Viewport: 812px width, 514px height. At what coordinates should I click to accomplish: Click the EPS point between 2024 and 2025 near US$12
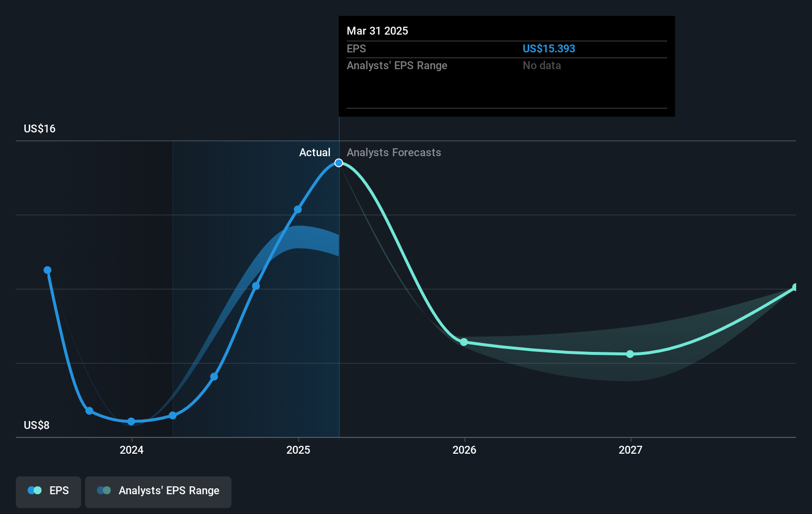point(256,286)
